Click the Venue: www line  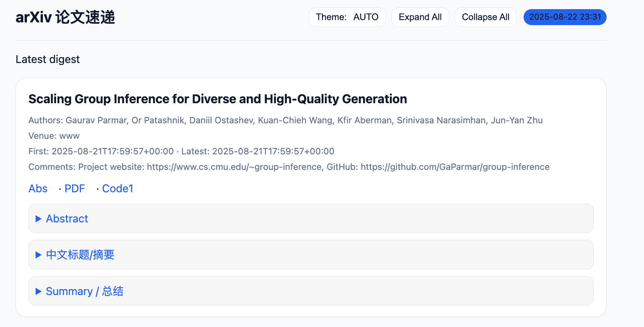[x=54, y=136]
